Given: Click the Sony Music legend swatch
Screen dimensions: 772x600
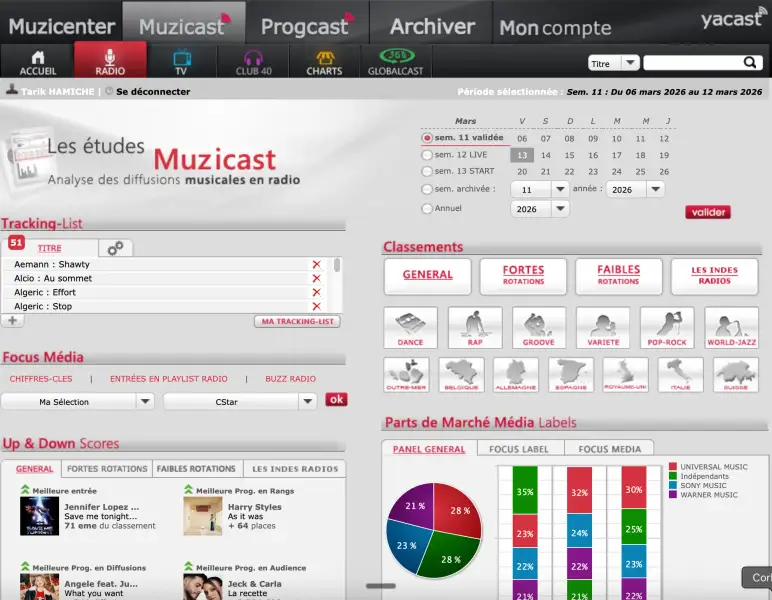Looking at the screenshot, I should click(673, 485).
